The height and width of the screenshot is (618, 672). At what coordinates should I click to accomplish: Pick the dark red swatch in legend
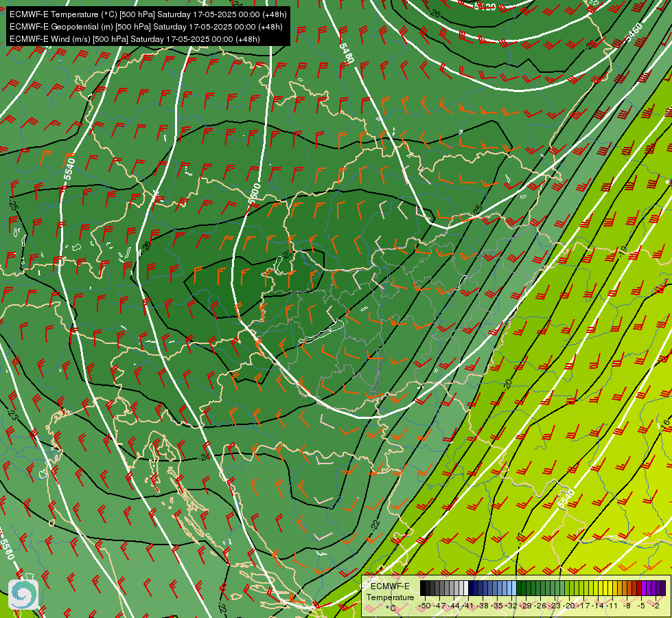point(639,588)
